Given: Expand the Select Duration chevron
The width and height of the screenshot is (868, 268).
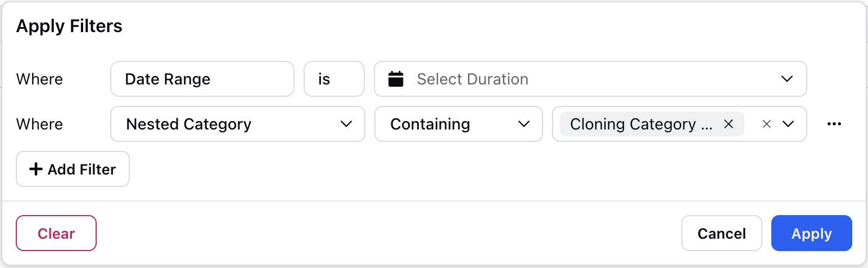Looking at the screenshot, I should click(787, 79).
